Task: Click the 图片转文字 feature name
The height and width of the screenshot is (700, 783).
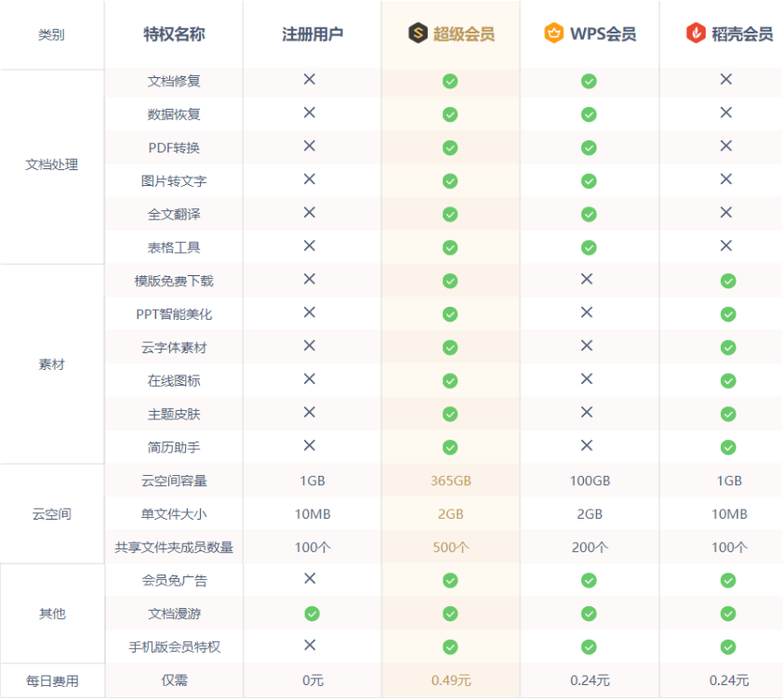Action: 174,180
